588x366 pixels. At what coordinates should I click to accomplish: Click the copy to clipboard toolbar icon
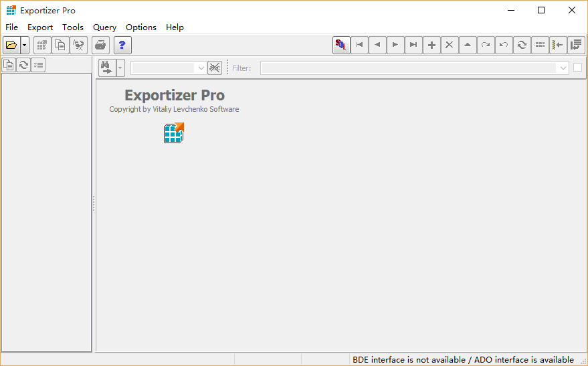[60, 45]
